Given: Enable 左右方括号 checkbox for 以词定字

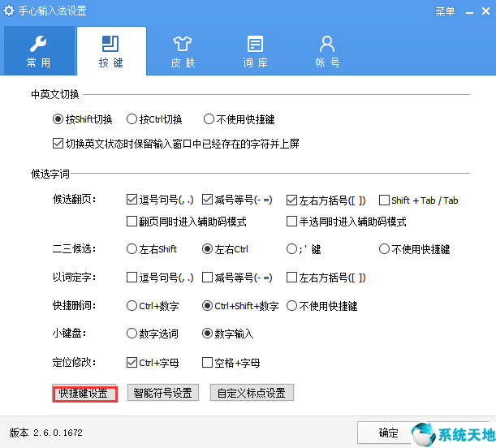Looking at the screenshot, I should point(326,278).
